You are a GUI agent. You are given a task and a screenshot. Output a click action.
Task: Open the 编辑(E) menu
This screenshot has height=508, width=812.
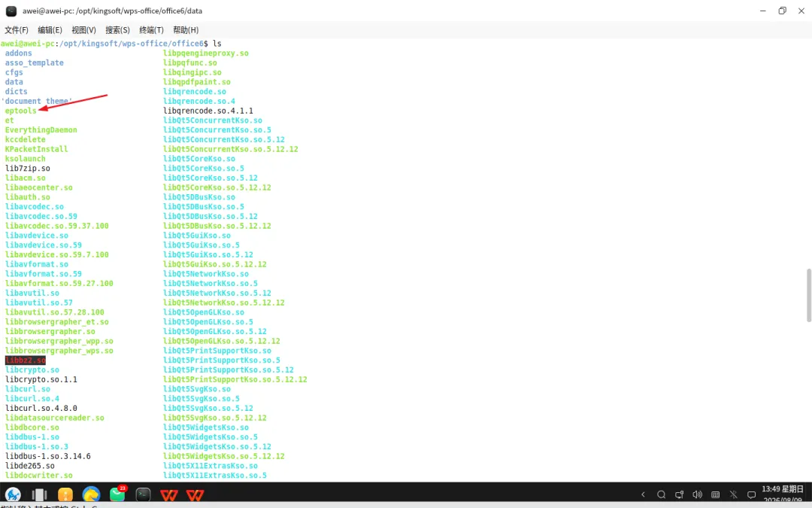[x=50, y=30]
